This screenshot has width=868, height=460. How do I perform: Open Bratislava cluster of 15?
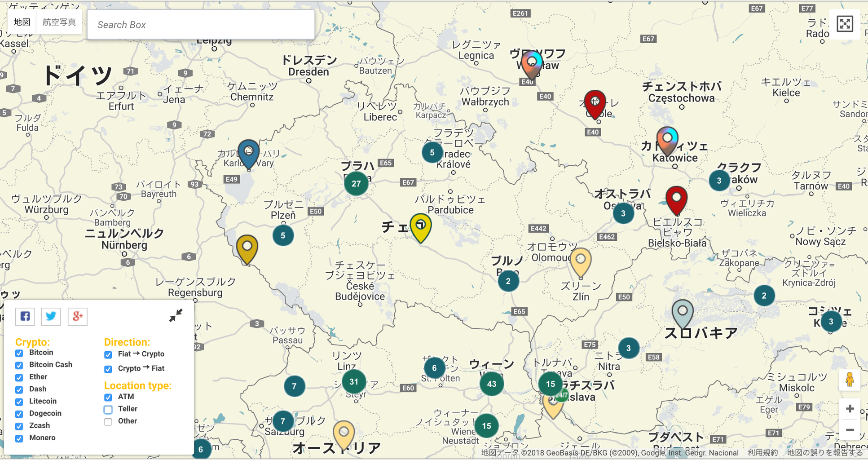[551, 384]
